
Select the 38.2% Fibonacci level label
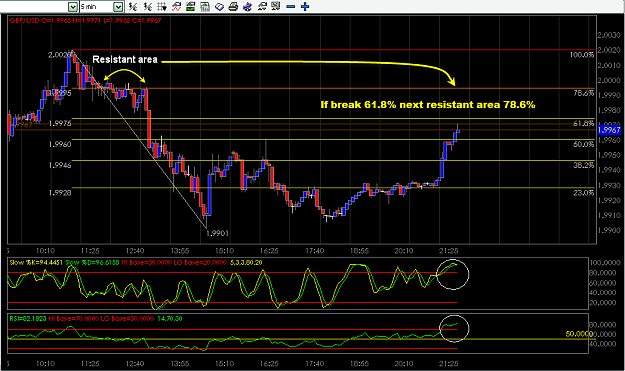coord(584,165)
